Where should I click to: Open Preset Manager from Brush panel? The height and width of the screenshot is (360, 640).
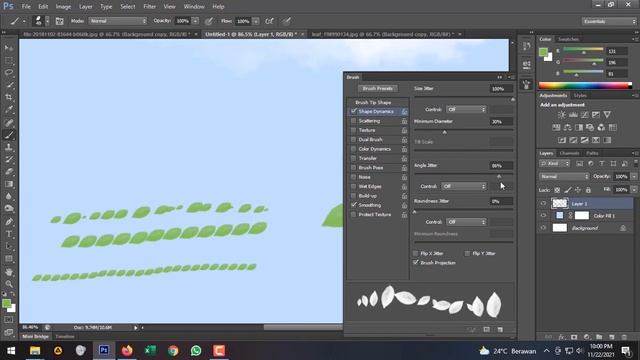tap(487, 329)
